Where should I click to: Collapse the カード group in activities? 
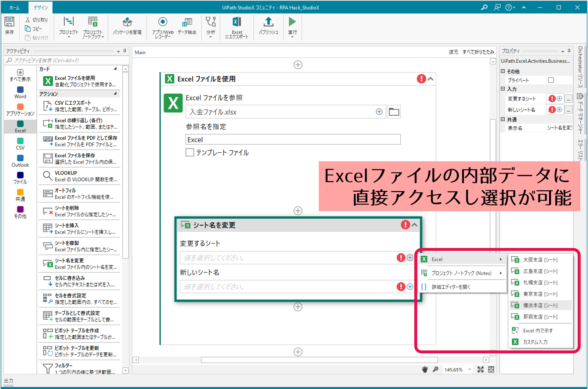(115, 69)
